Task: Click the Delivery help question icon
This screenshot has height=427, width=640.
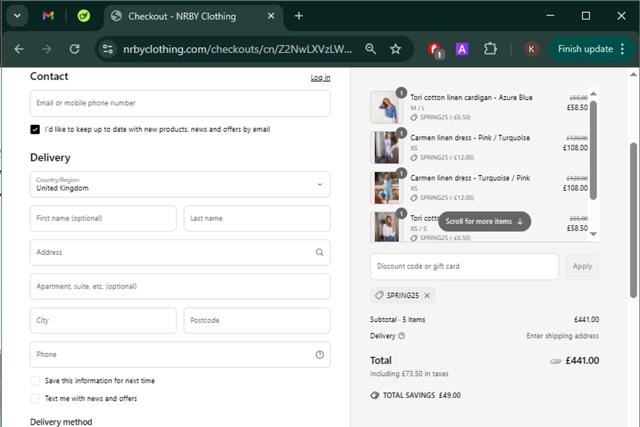Action: coord(402,336)
